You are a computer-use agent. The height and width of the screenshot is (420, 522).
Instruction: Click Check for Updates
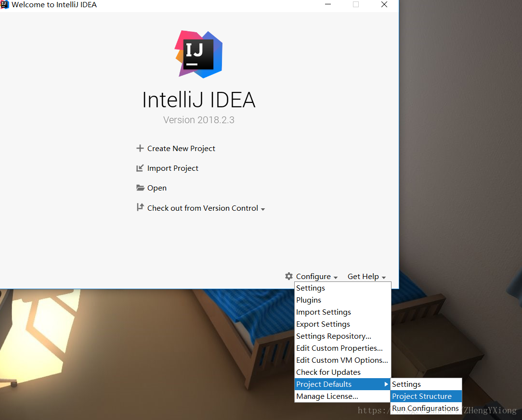tap(342, 372)
